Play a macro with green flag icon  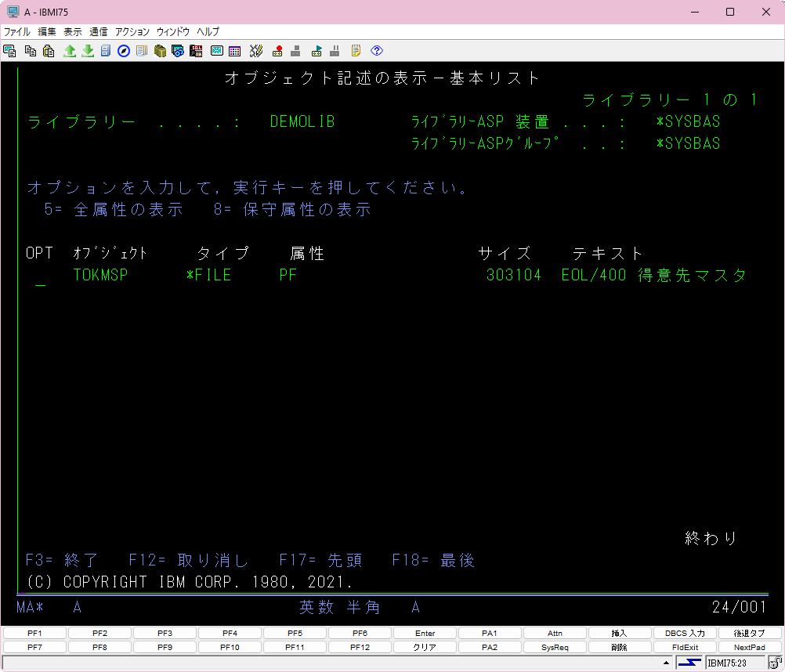pyautogui.click(x=317, y=51)
